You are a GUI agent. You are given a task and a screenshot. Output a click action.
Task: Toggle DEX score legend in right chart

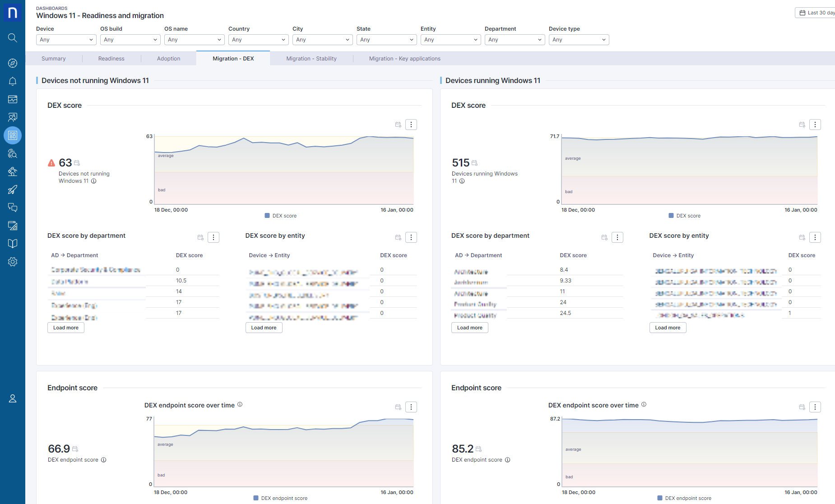click(x=685, y=216)
